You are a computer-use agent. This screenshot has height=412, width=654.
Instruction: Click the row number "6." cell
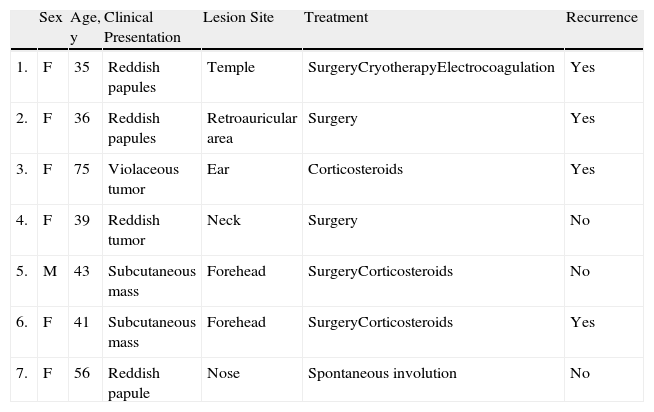pos(23,322)
